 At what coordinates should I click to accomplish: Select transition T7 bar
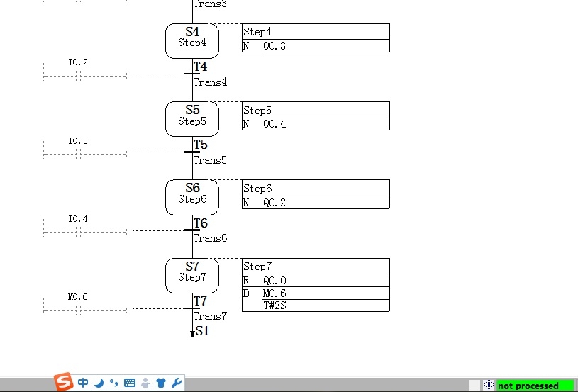pos(192,308)
